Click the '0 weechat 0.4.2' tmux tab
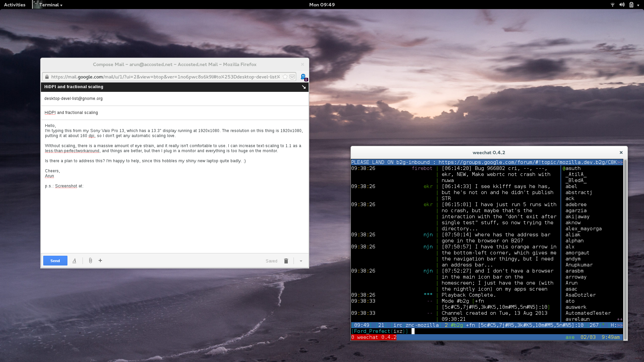Image resolution: width=644 pixels, height=362 pixels. (x=374, y=337)
